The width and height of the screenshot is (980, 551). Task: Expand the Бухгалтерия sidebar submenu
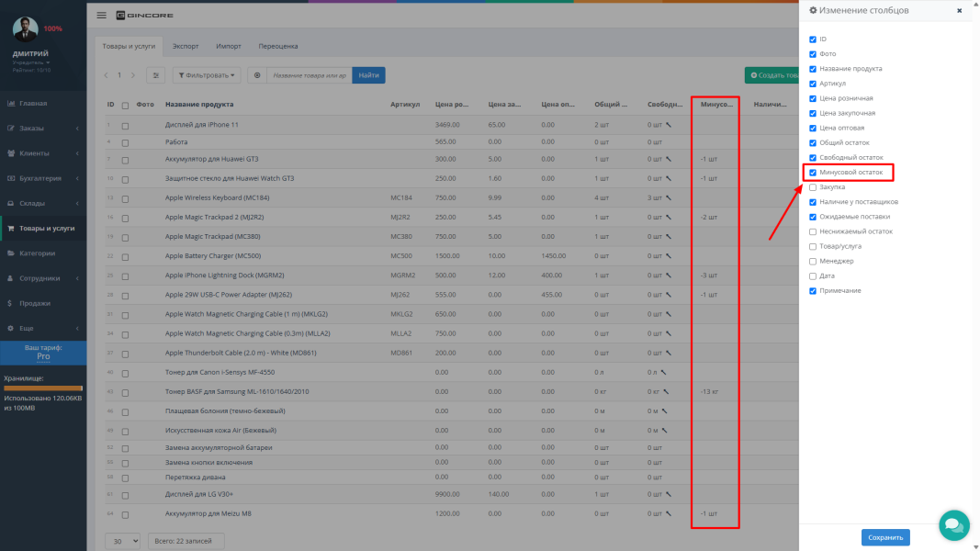click(x=77, y=178)
